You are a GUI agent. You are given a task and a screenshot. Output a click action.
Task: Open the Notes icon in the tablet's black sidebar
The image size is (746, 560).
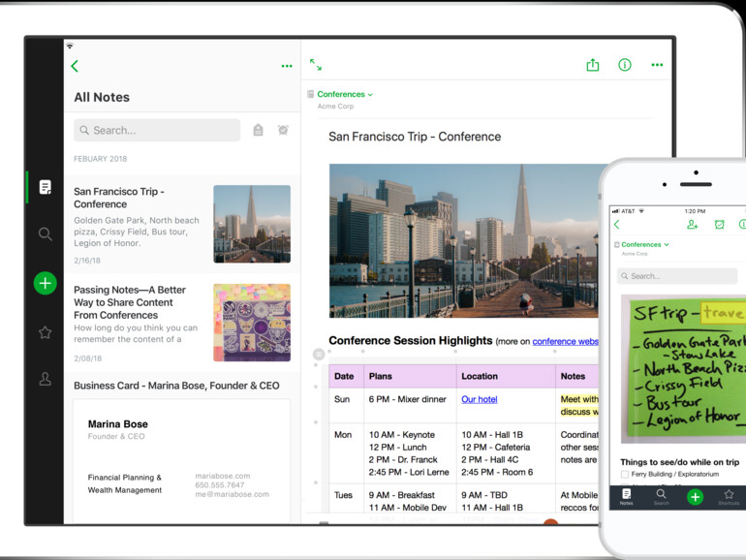tap(46, 187)
